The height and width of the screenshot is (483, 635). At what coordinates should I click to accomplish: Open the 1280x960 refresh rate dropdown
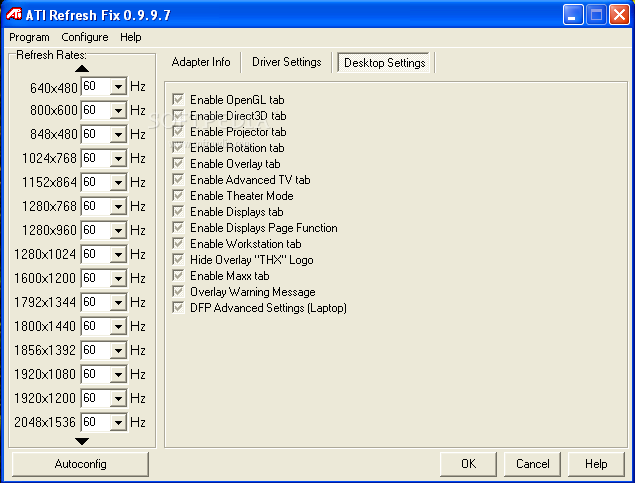click(x=118, y=230)
